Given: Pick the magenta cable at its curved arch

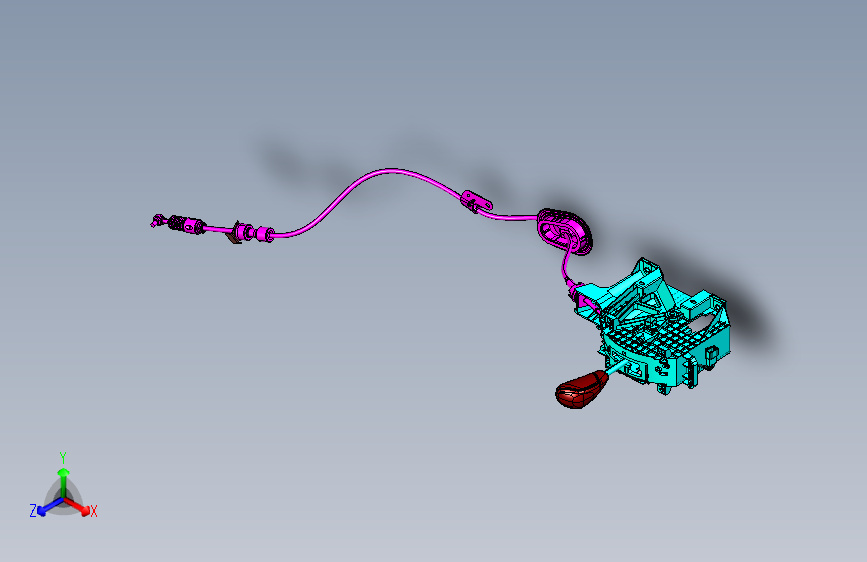Looking at the screenshot, I should (390, 172).
